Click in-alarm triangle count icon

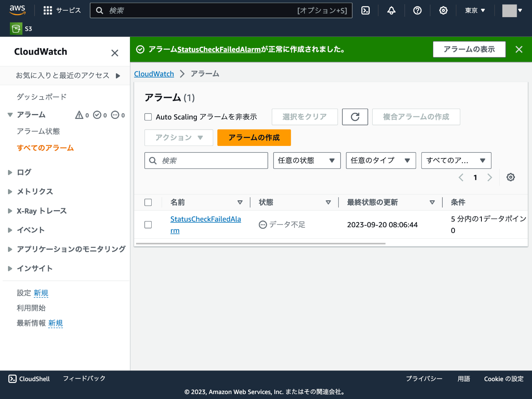pos(79,115)
